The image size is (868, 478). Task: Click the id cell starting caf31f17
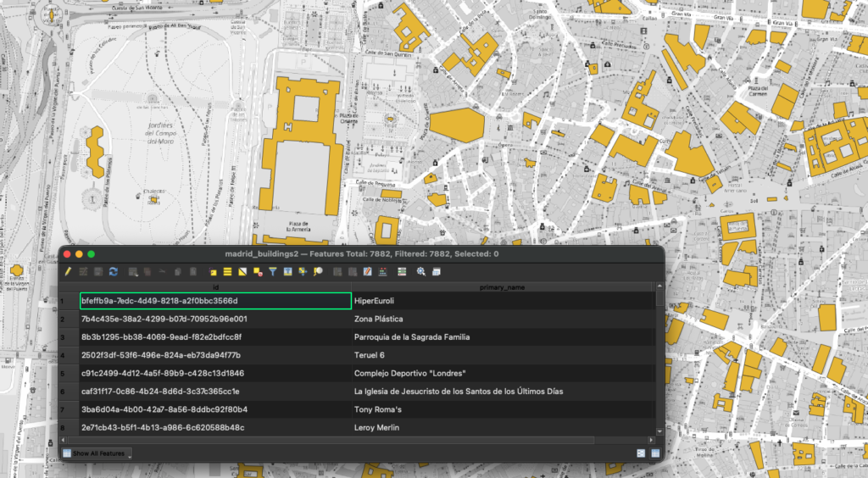pyautogui.click(x=216, y=392)
